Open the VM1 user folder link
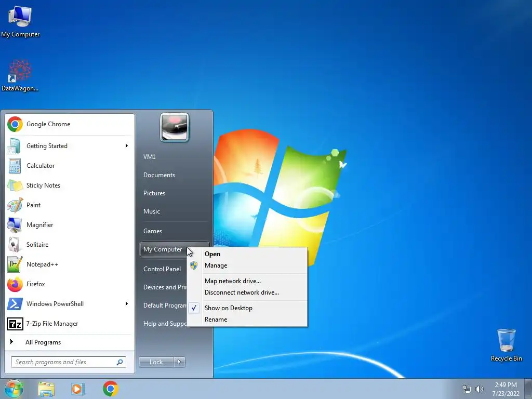The width and height of the screenshot is (532, 399). click(x=149, y=157)
